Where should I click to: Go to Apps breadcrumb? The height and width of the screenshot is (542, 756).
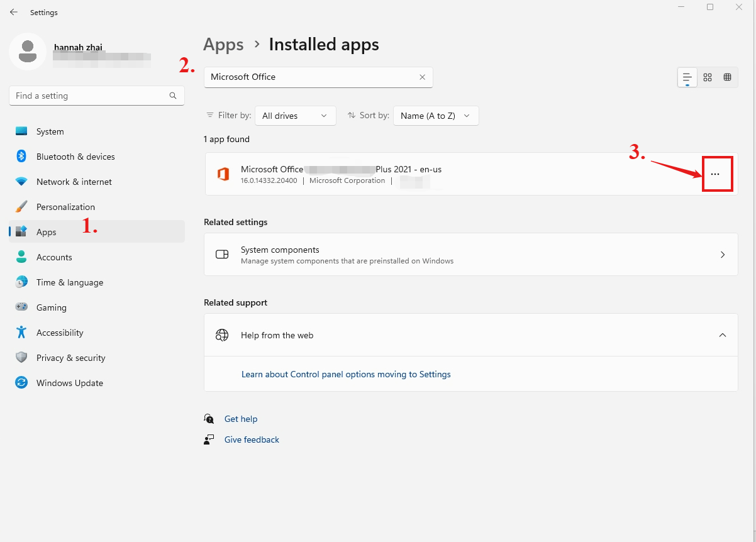tap(223, 45)
